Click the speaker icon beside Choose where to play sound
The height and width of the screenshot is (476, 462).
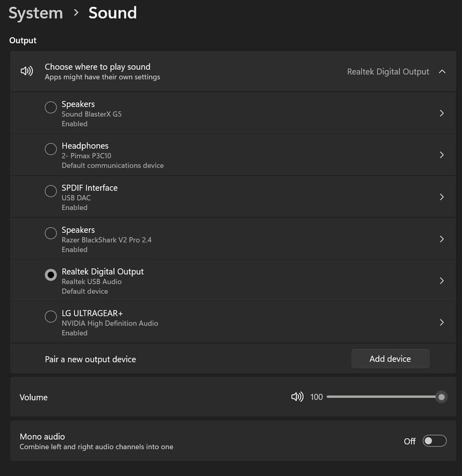point(27,71)
